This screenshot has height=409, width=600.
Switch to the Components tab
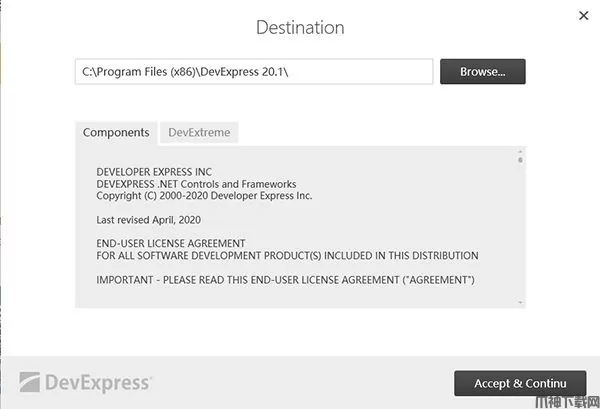(116, 133)
